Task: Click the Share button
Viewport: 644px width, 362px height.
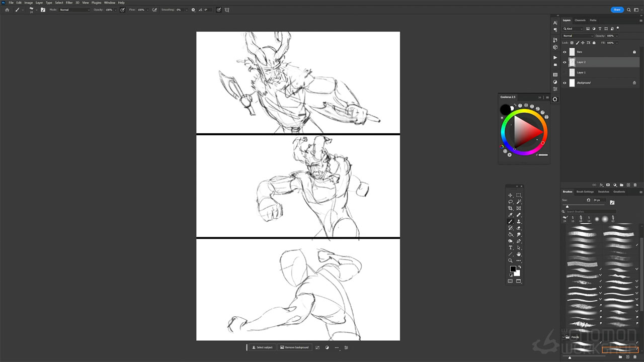Action: pyautogui.click(x=617, y=10)
